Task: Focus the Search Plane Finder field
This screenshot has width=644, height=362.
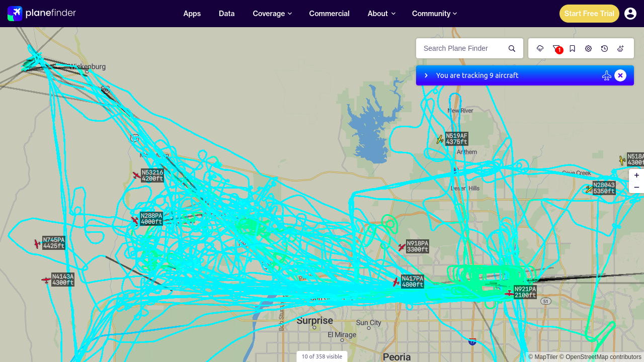Action: coord(463,48)
